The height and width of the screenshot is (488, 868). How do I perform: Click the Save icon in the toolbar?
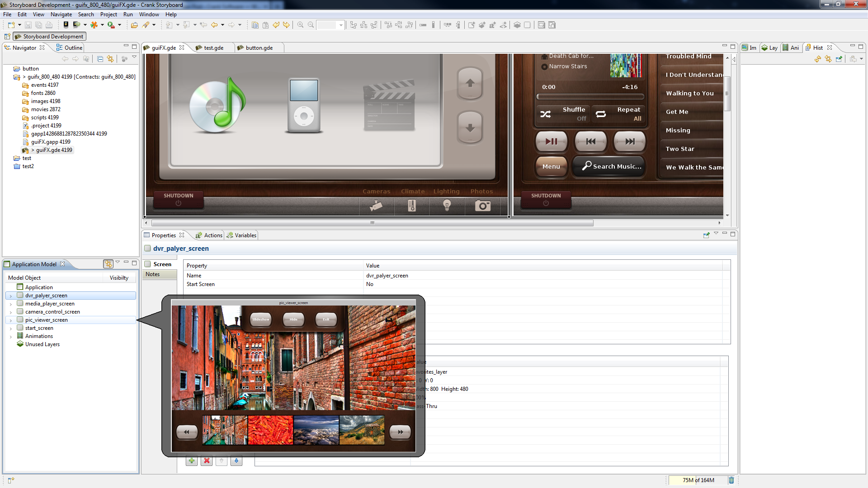click(28, 25)
